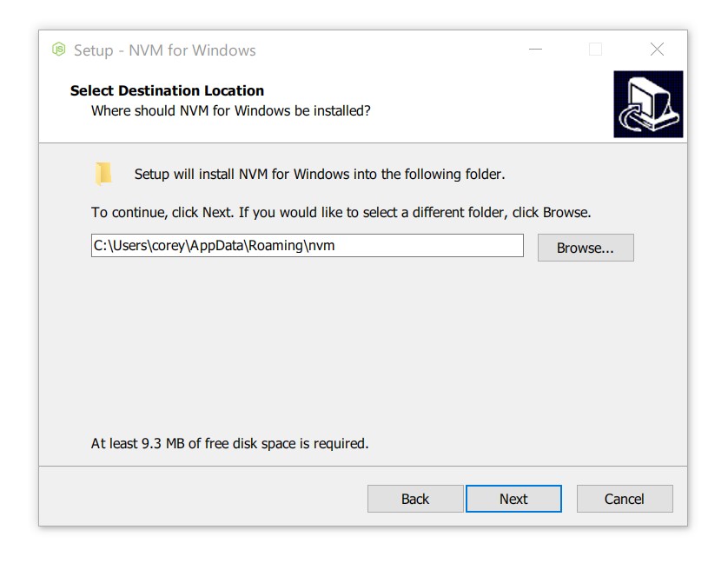Confirm the install folder with Next
728x563 pixels.
tap(513, 499)
